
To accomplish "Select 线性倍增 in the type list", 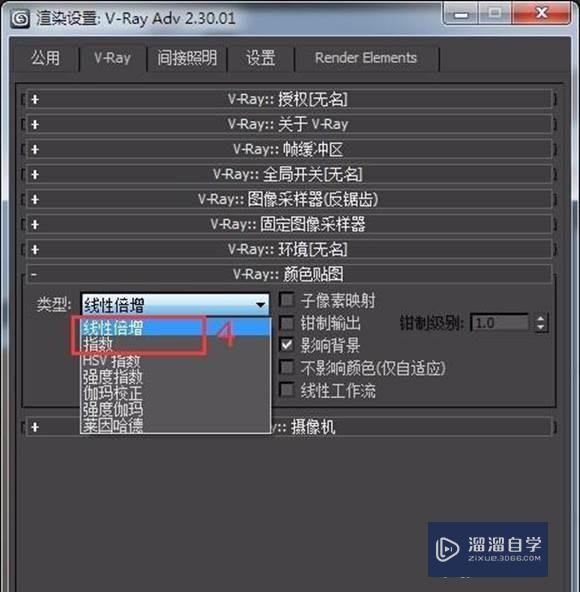I will (175, 327).
